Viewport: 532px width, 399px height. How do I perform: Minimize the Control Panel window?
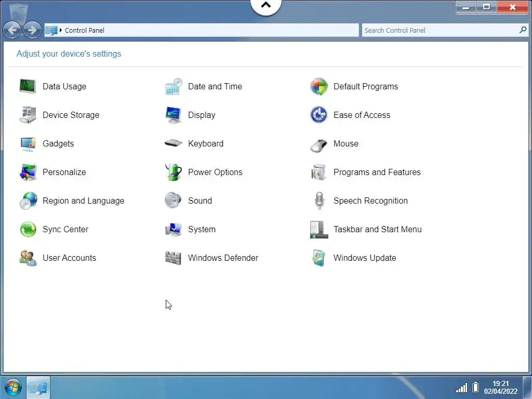[466, 7]
